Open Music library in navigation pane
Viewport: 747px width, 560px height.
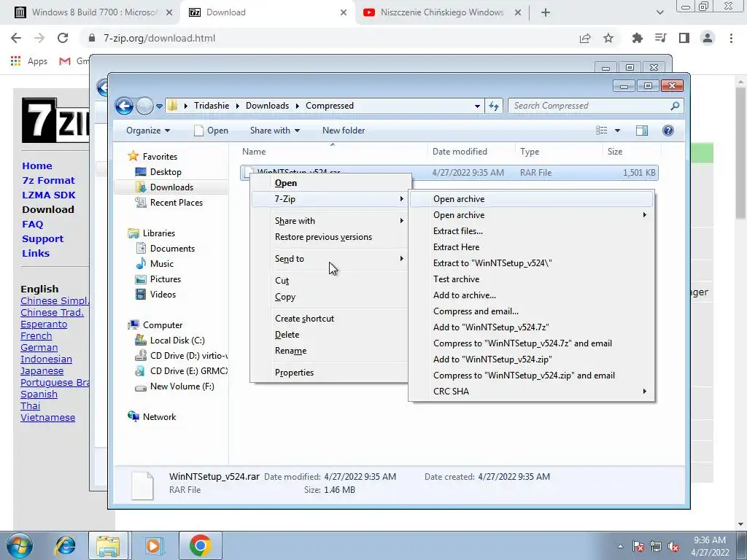pyautogui.click(x=161, y=263)
